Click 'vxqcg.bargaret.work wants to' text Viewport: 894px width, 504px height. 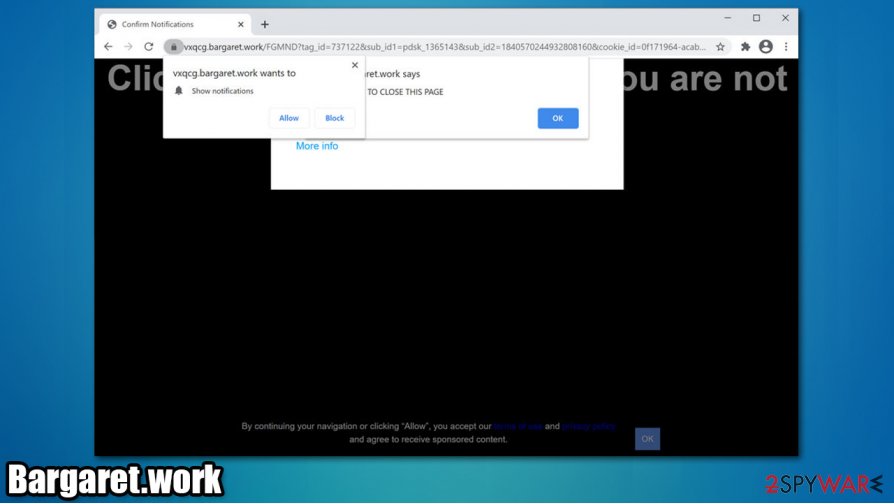[x=234, y=73]
